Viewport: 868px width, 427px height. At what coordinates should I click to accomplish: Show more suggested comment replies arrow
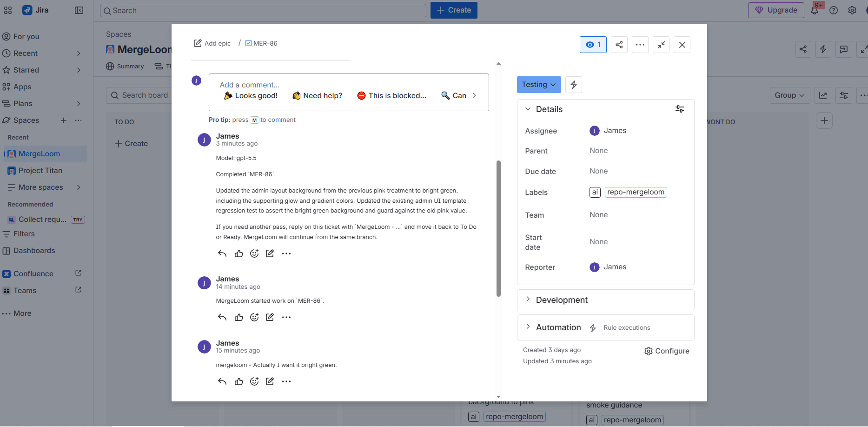[474, 95]
